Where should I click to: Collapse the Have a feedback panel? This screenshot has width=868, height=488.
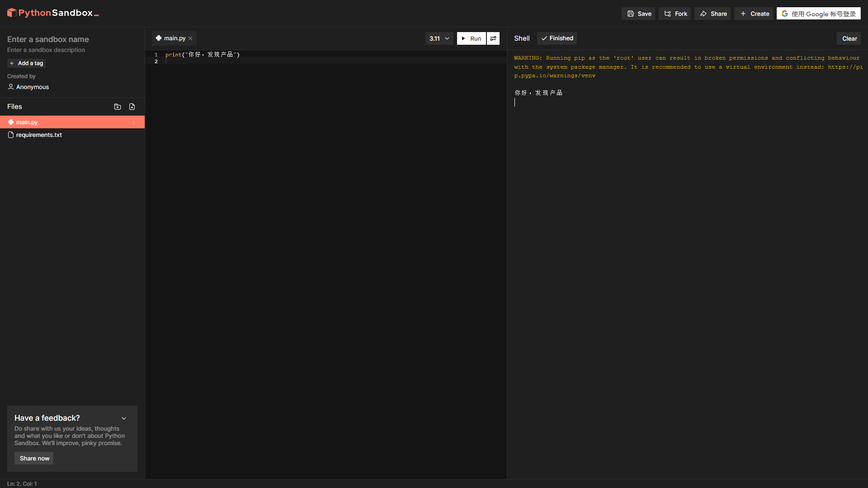[x=124, y=418]
